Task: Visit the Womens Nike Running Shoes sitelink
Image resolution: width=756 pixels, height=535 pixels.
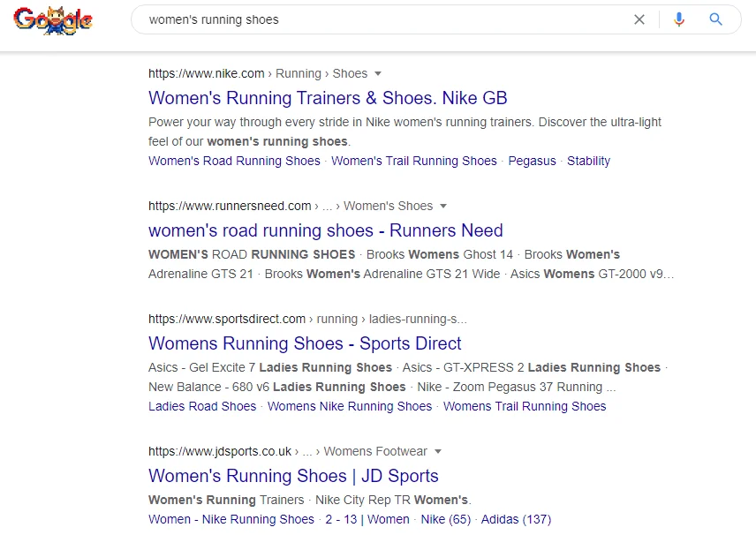Action: [x=350, y=406]
